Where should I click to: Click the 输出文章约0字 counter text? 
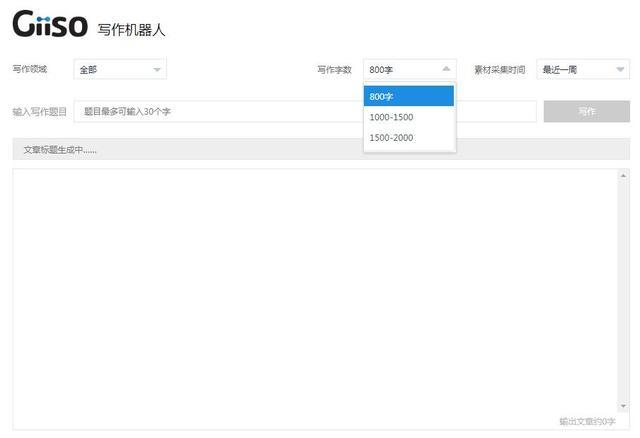point(587,421)
